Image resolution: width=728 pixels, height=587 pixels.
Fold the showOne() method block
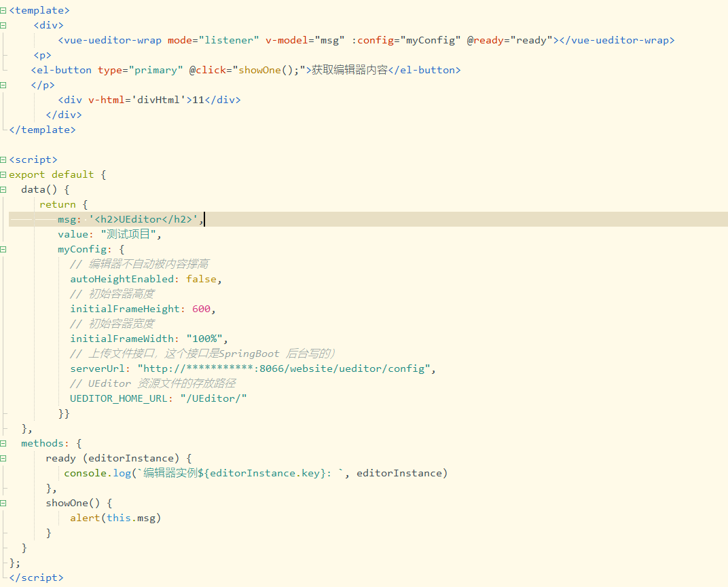click(3, 503)
